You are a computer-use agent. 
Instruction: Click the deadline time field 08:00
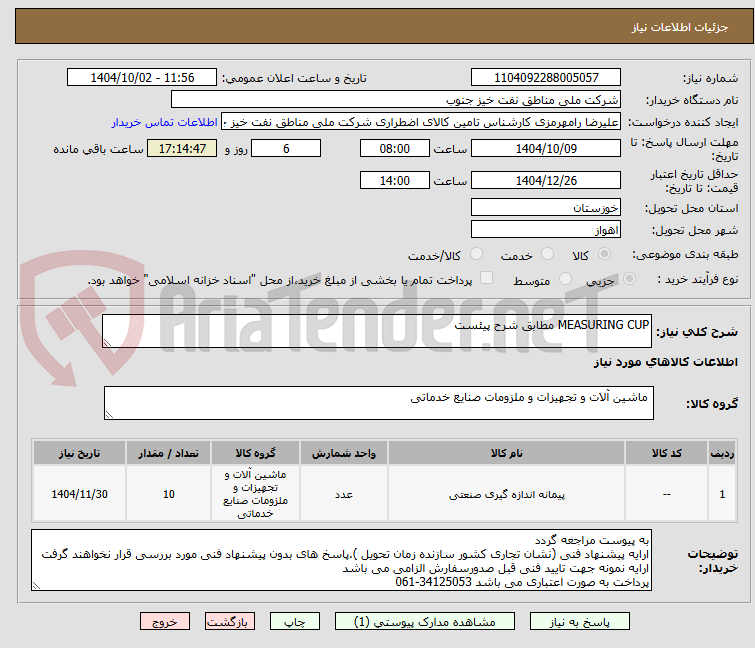394,148
